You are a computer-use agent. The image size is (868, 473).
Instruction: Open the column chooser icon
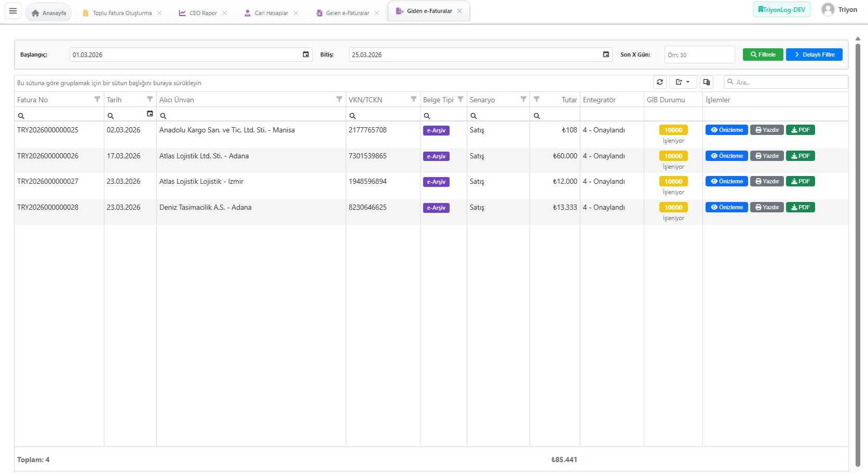click(x=706, y=82)
